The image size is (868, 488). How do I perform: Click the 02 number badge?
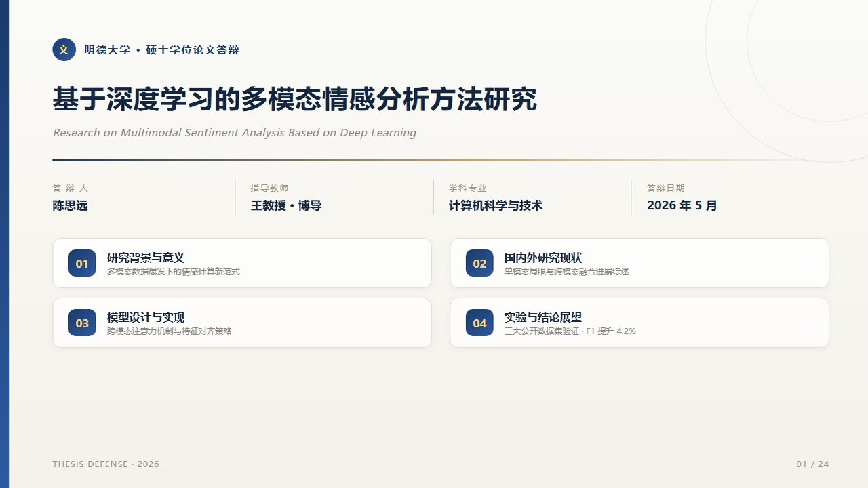479,263
